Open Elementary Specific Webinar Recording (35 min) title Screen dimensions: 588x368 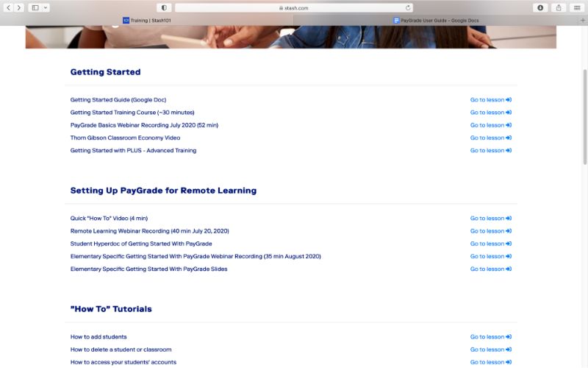(x=196, y=256)
